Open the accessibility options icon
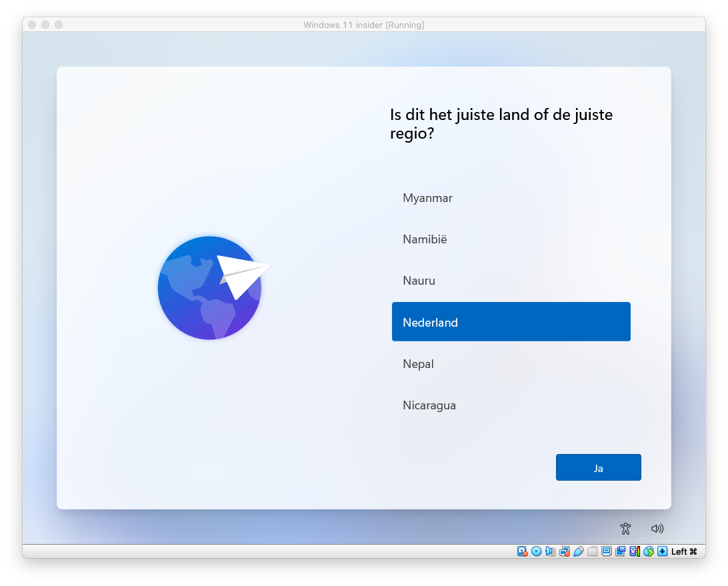Image resolution: width=728 pixels, height=586 pixels. point(625,529)
